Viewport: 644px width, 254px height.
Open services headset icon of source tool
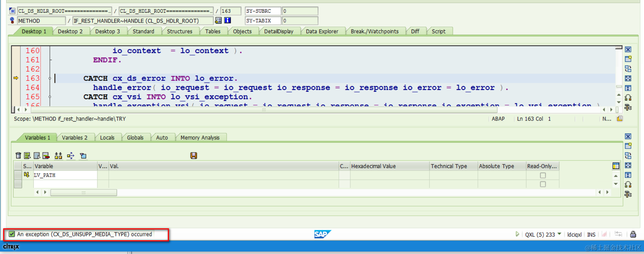[x=628, y=98]
